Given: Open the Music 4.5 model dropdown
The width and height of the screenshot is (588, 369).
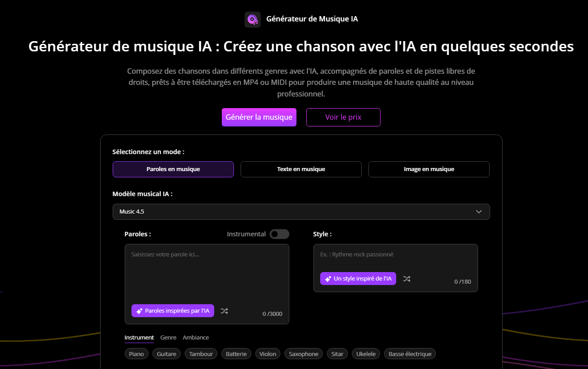Looking at the screenshot, I should pos(301,211).
